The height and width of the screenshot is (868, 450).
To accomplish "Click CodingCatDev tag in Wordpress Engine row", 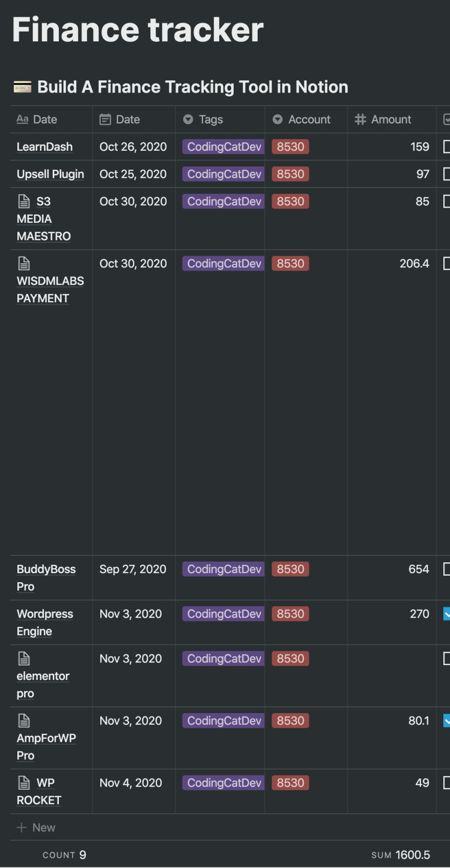I will pyautogui.click(x=224, y=614).
